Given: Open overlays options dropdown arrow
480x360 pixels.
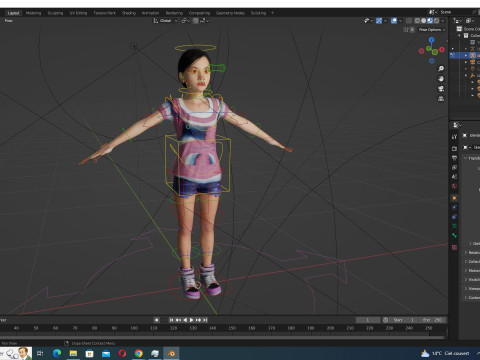Looking at the screenshot, I should 400,21.
